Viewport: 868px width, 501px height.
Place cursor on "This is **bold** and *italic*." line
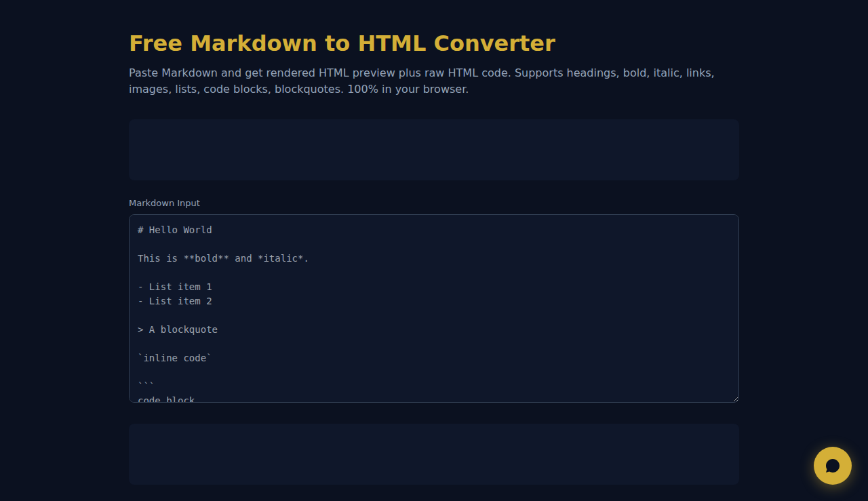[223, 258]
